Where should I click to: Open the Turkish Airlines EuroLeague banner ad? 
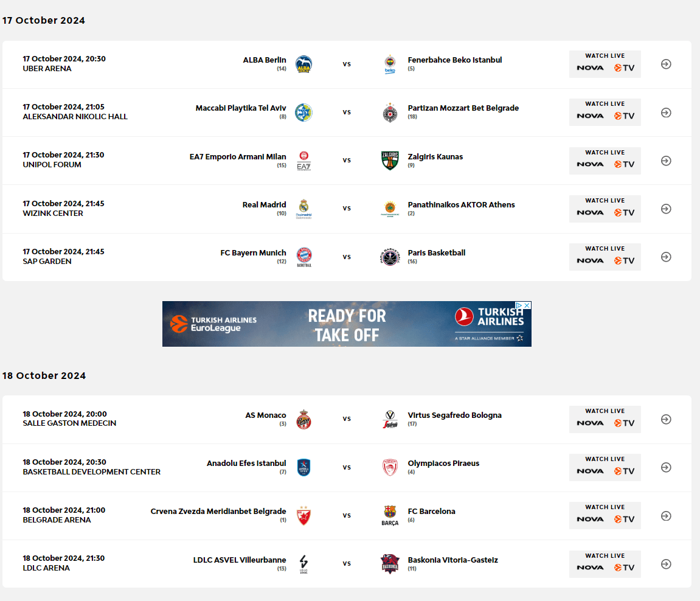(347, 324)
